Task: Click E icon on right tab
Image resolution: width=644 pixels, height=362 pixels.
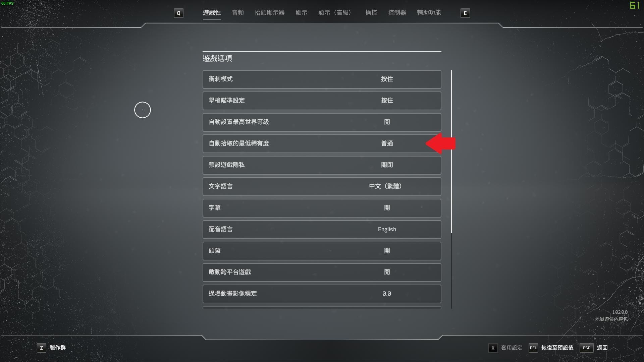Action: point(465,13)
